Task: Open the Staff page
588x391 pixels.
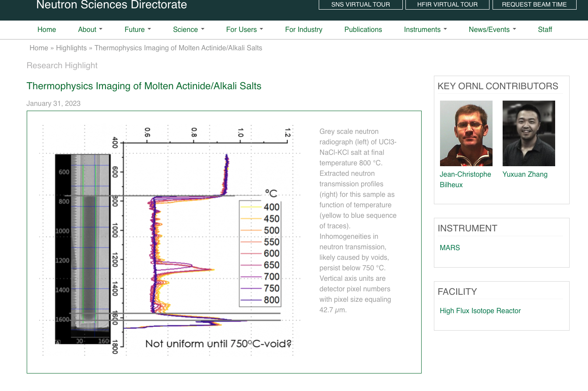Action: pyautogui.click(x=545, y=30)
